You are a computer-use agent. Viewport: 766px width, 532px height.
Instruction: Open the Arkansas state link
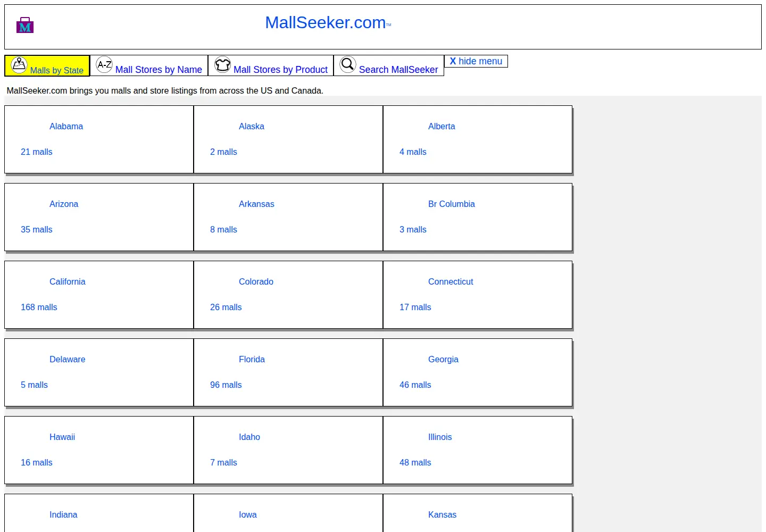click(x=256, y=204)
